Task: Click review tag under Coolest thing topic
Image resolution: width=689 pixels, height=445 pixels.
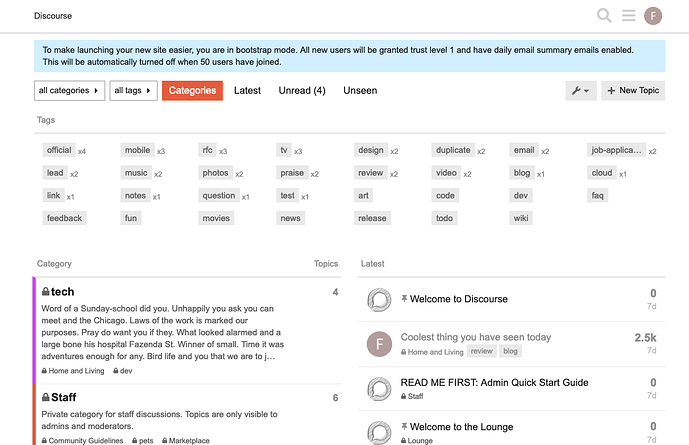Action: (482, 351)
